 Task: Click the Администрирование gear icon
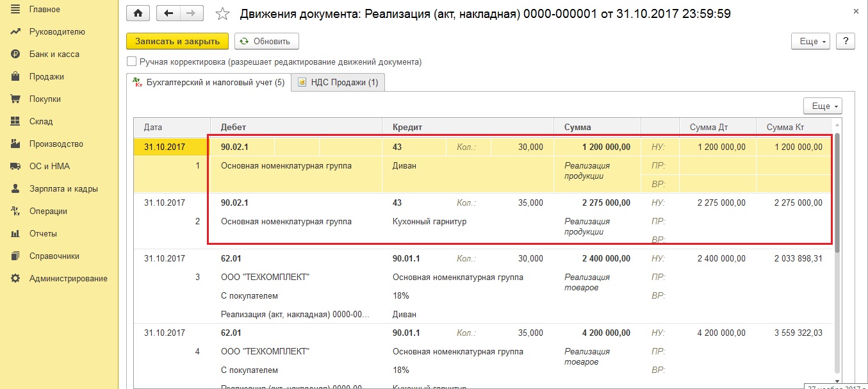point(15,278)
